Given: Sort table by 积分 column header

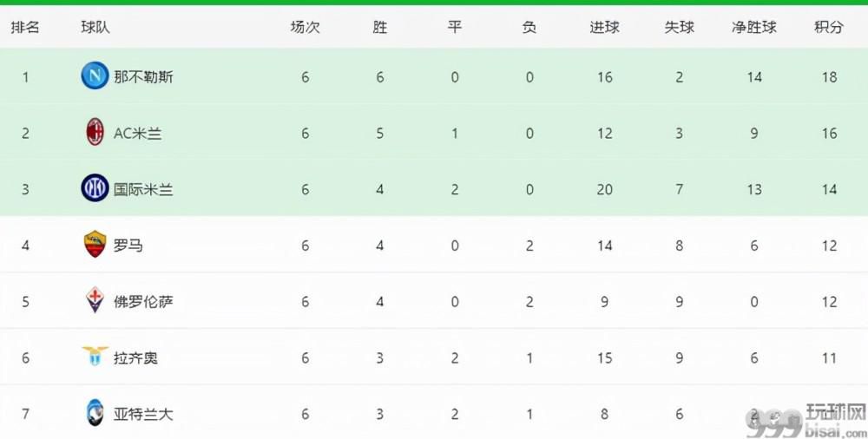Looking at the screenshot, I should [829, 27].
